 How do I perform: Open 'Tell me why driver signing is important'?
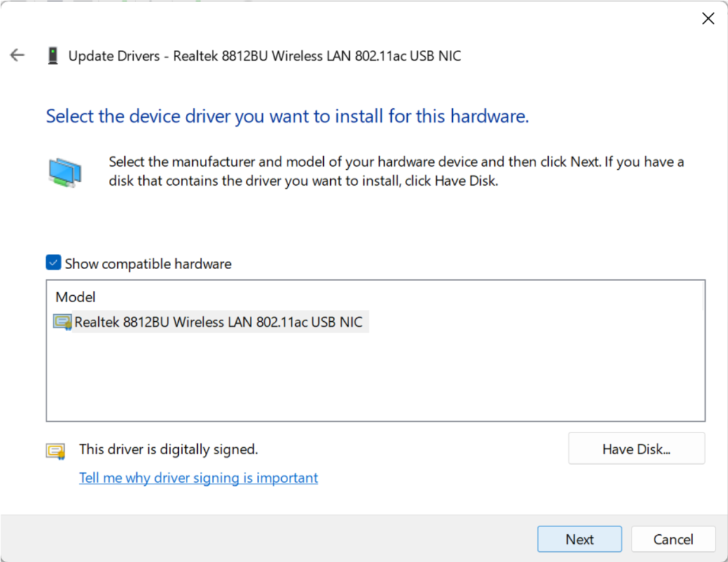tap(198, 478)
